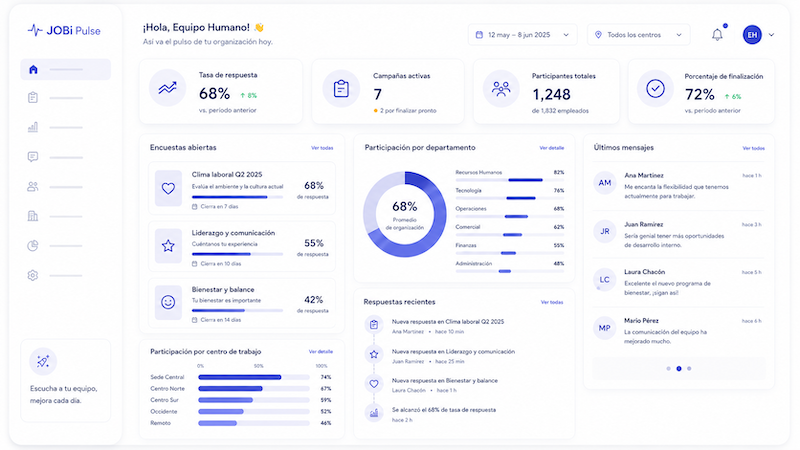
Task: Click the Tasa de respuesta trend icon
Action: pyautogui.click(x=167, y=88)
